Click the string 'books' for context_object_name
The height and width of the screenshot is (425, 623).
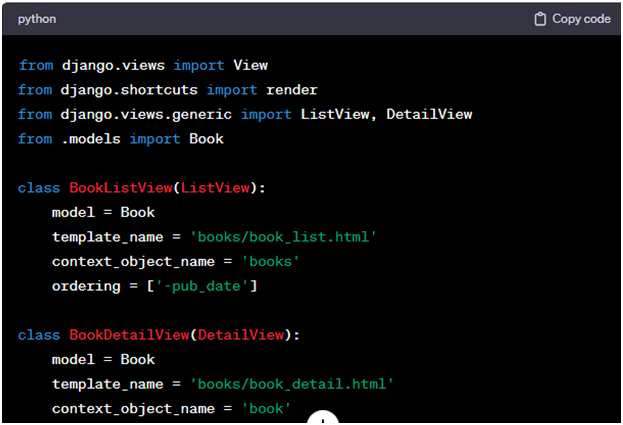pos(270,262)
